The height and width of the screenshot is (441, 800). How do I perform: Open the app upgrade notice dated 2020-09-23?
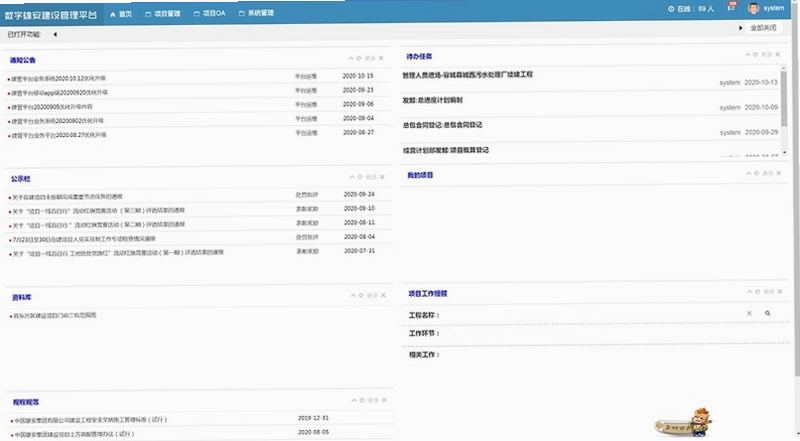pos(59,93)
